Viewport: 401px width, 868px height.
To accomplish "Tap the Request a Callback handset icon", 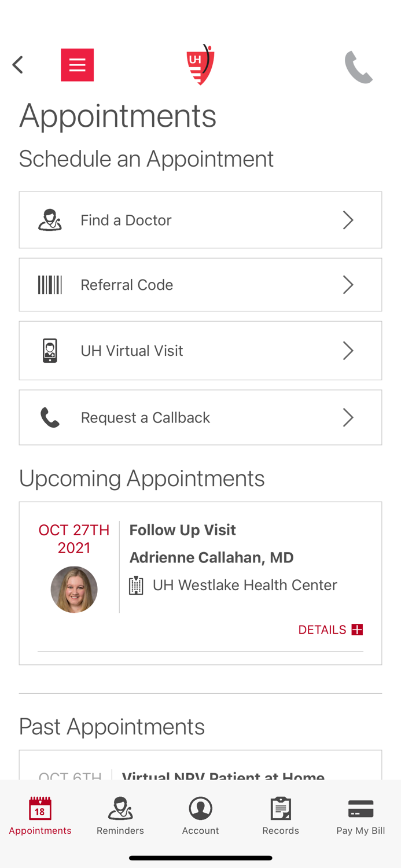I will pyautogui.click(x=50, y=417).
